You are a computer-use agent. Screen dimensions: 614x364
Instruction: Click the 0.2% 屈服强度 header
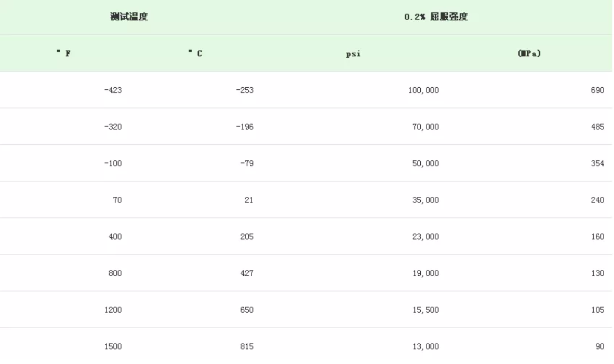coord(436,16)
